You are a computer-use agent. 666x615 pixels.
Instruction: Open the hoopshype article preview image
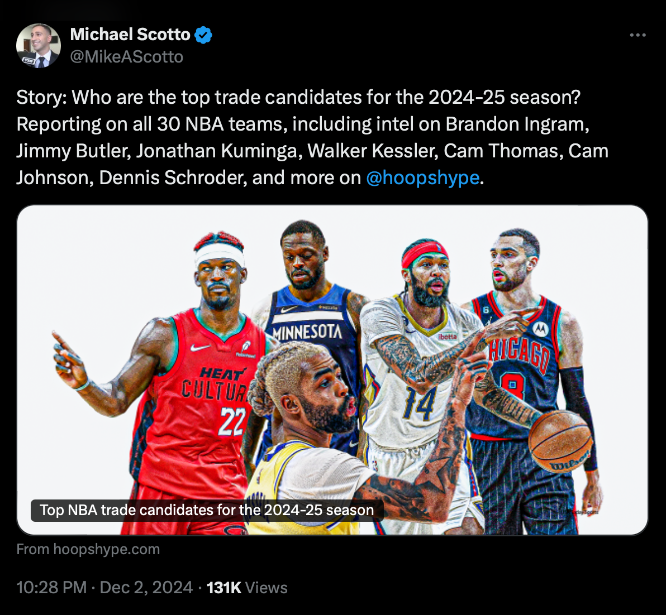coord(332,370)
